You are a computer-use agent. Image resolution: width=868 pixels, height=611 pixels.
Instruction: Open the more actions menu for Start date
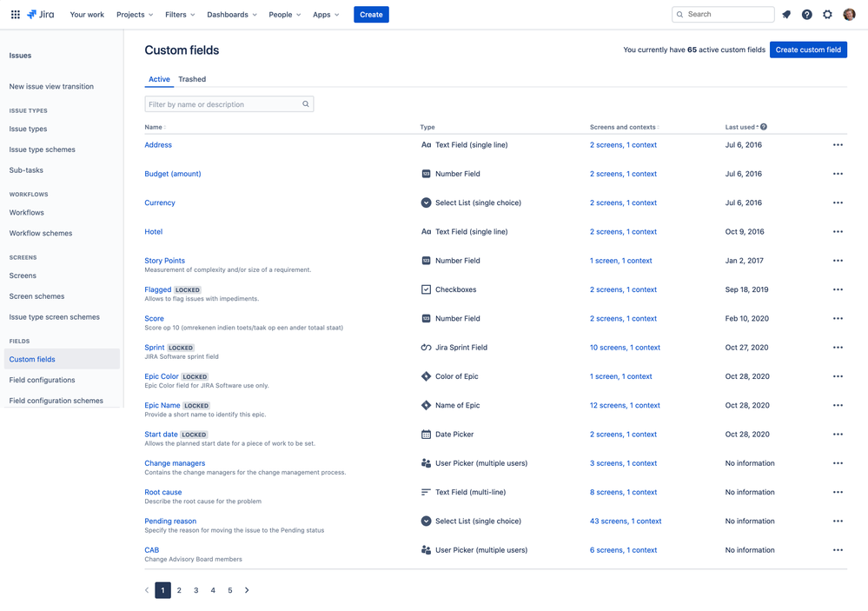[x=838, y=435]
